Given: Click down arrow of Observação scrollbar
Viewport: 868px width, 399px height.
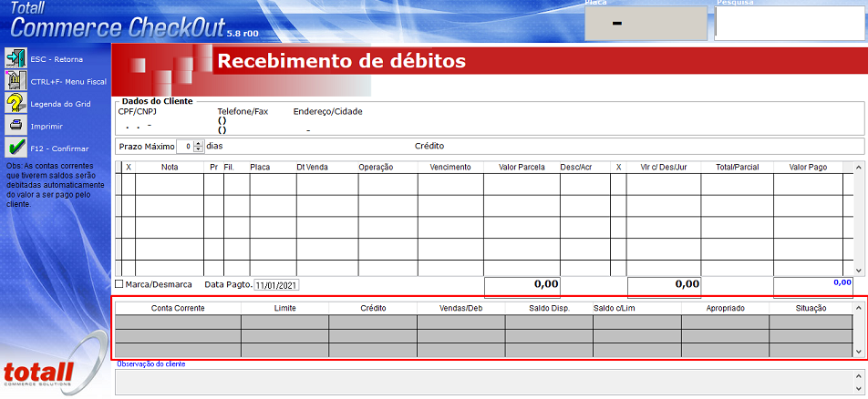Looking at the screenshot, I should pyautogui.click(x=859, y=389).
